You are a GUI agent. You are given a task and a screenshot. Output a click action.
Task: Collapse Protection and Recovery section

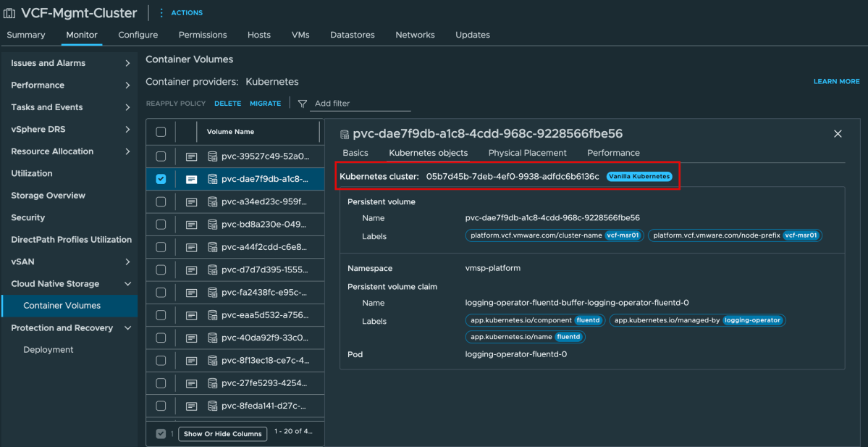click(127, 328)
